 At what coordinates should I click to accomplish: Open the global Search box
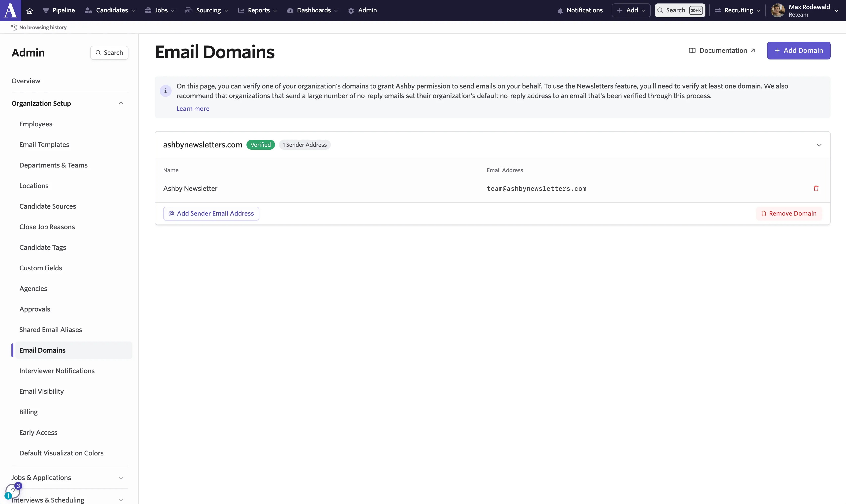(680, 10)
